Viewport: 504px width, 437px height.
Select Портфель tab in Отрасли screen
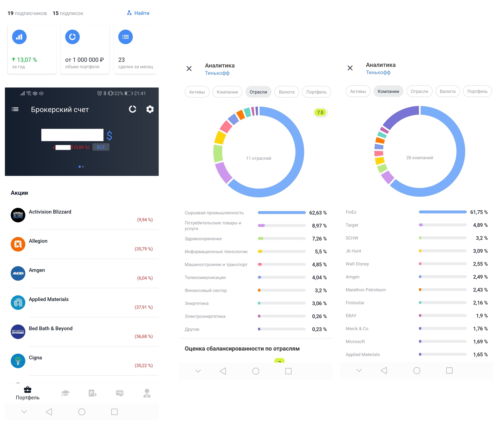pyautogui.click(x=316, y=92)
